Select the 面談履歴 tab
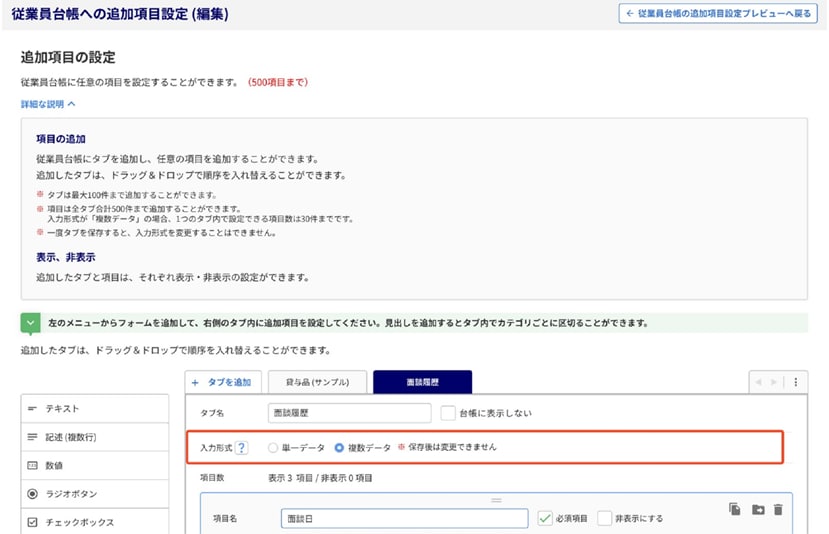829x534 pixels. point(422,382)
